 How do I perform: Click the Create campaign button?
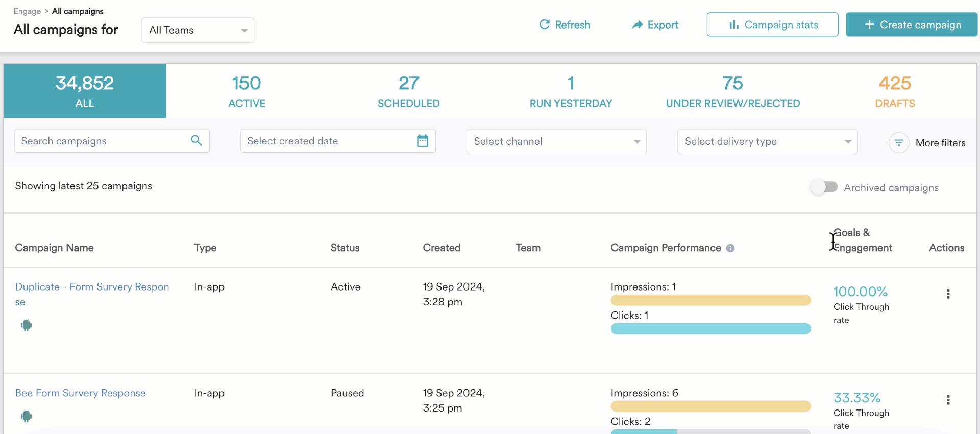(x=912, y=25)
